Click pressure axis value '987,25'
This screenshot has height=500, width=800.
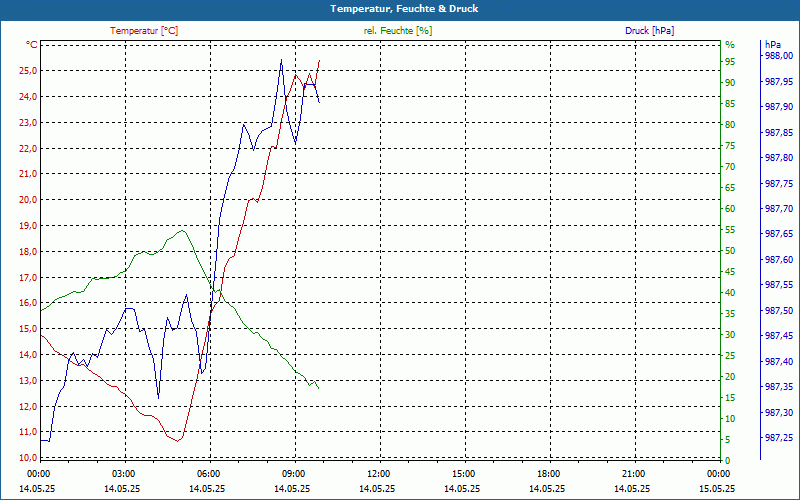(x=779, y=438)
